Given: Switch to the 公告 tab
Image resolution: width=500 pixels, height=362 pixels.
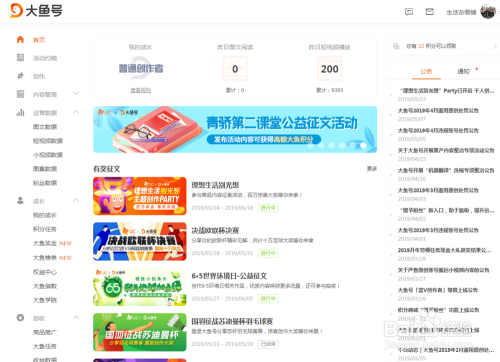Looking at the screenshot, I should pyautogui.click(x=426, y=71).
